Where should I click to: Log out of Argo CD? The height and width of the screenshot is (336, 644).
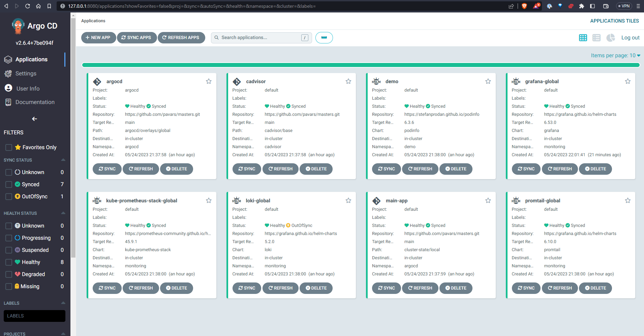[x=630, y=38]
